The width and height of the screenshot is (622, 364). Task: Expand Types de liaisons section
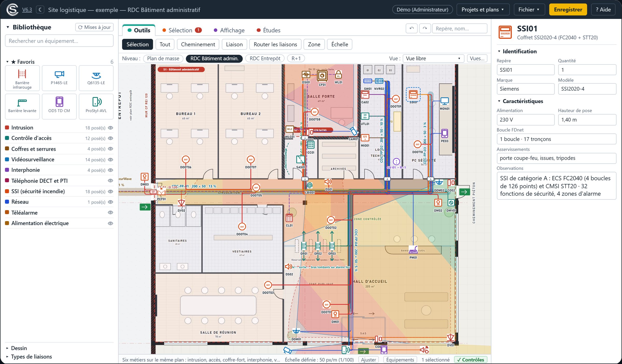click(x=29, y=357)
